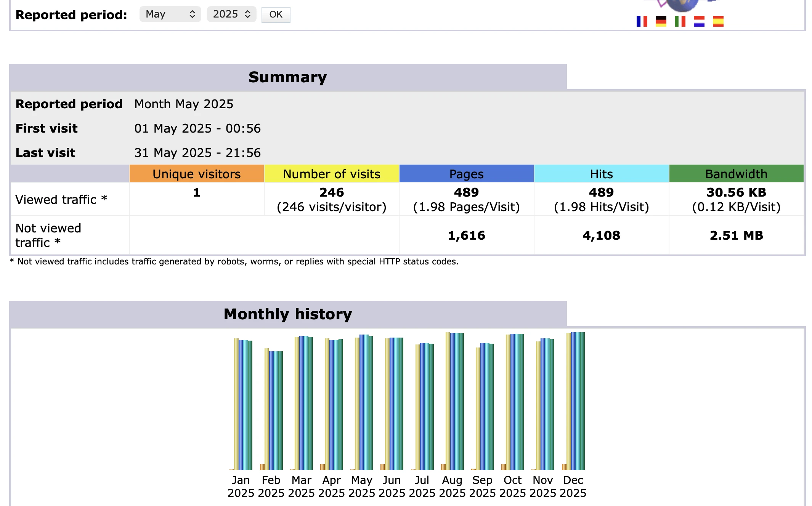Click the 30.56 KB bandwidth value

pos(737,192)
